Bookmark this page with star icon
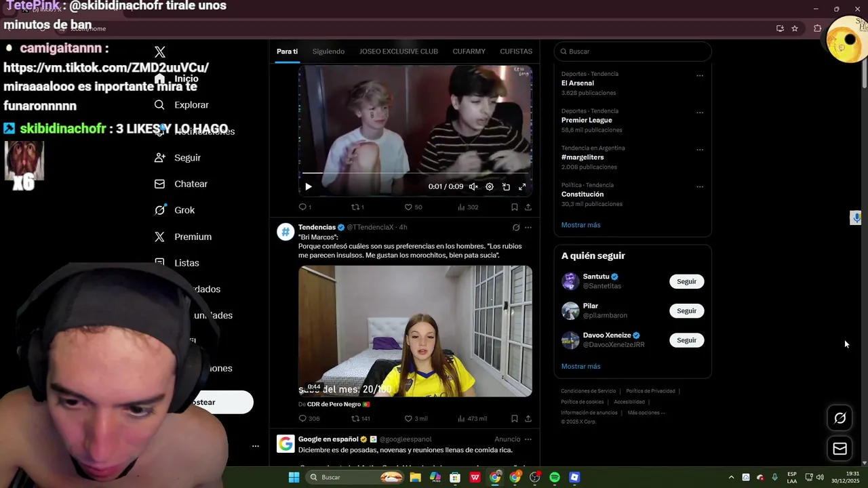Viewport: 868px width, 488px height. click(795, 28)
